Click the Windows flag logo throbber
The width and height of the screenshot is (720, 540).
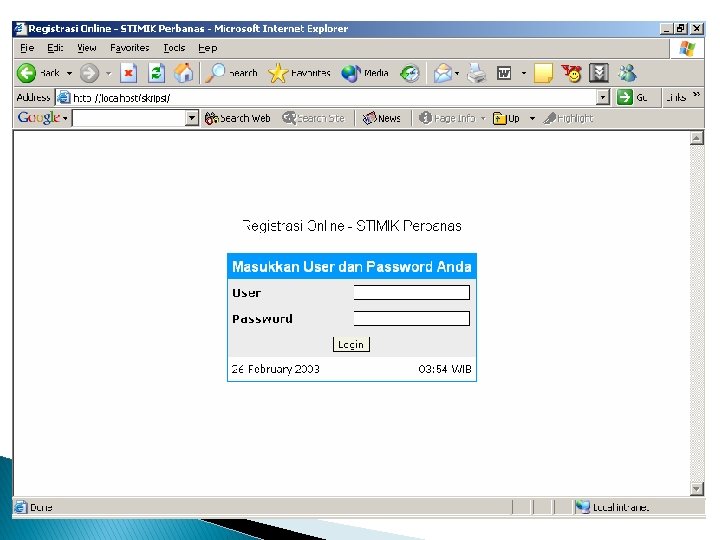[x=687, y=48]
